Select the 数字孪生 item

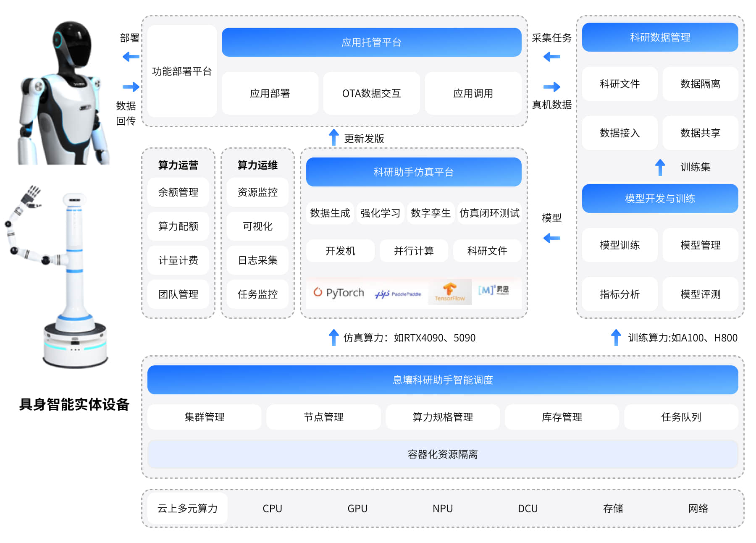(430, 213)
